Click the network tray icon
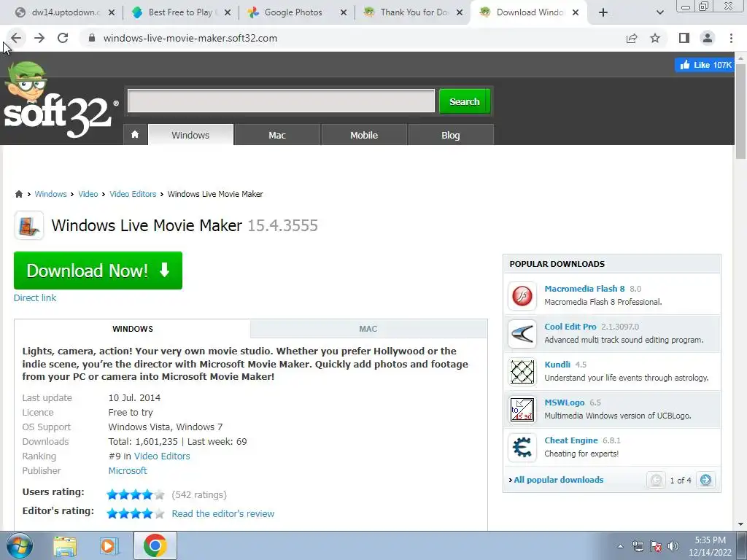The image size is (747, 560). click(638, 546)
